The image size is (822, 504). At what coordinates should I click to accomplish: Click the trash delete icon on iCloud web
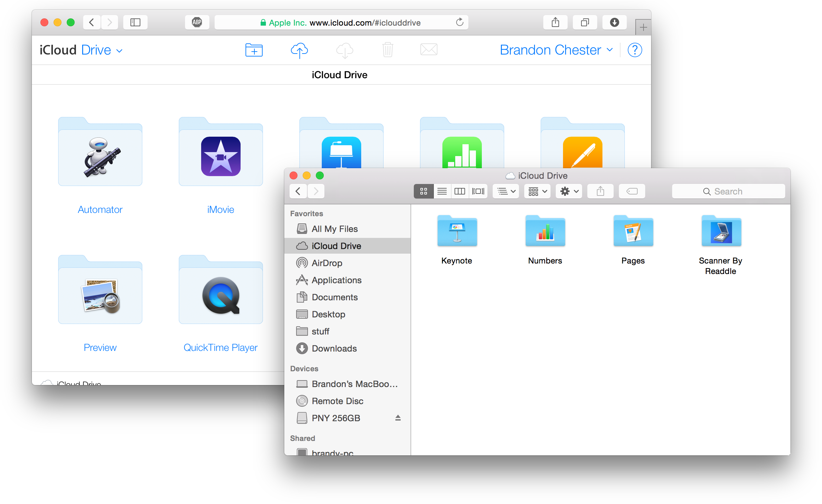387,50
